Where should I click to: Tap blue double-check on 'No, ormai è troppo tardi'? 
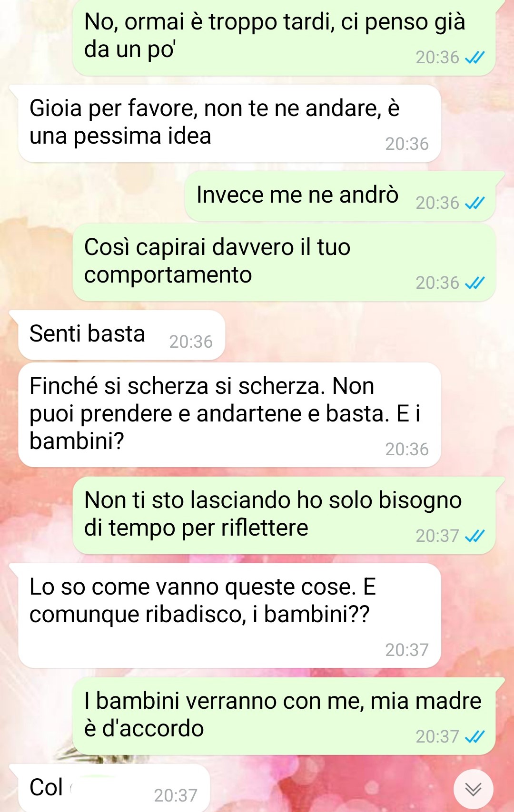(474, 58)
